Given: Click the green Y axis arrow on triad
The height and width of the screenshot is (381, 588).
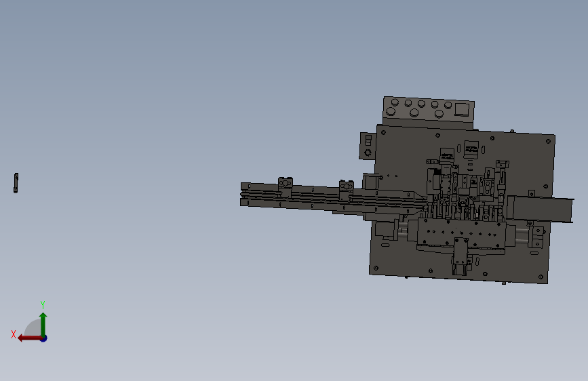Looking at the screenshot, I should (x=43, y=323).
